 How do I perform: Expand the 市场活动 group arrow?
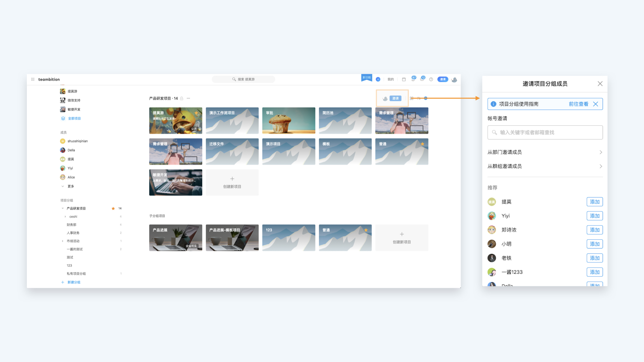coord(63,241)
